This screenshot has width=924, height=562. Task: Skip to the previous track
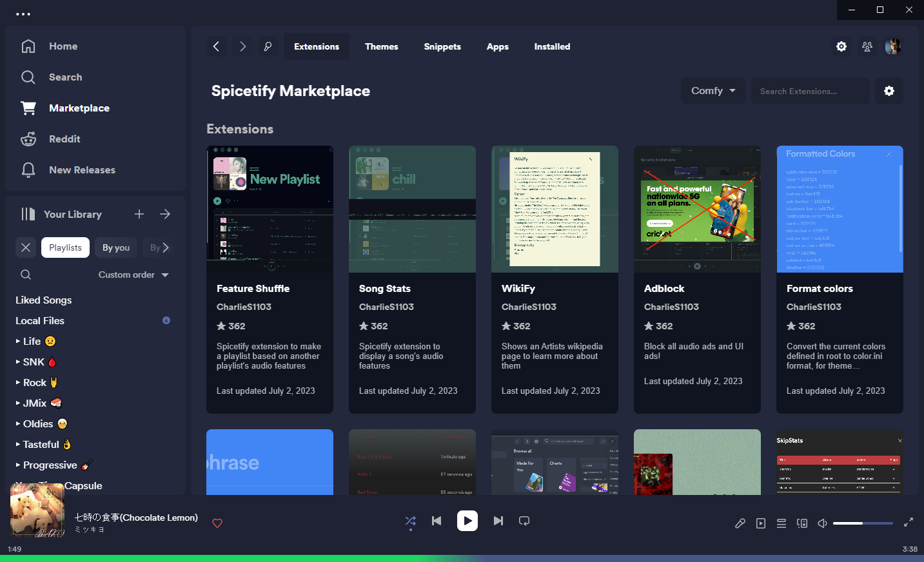tap(437, 521)
